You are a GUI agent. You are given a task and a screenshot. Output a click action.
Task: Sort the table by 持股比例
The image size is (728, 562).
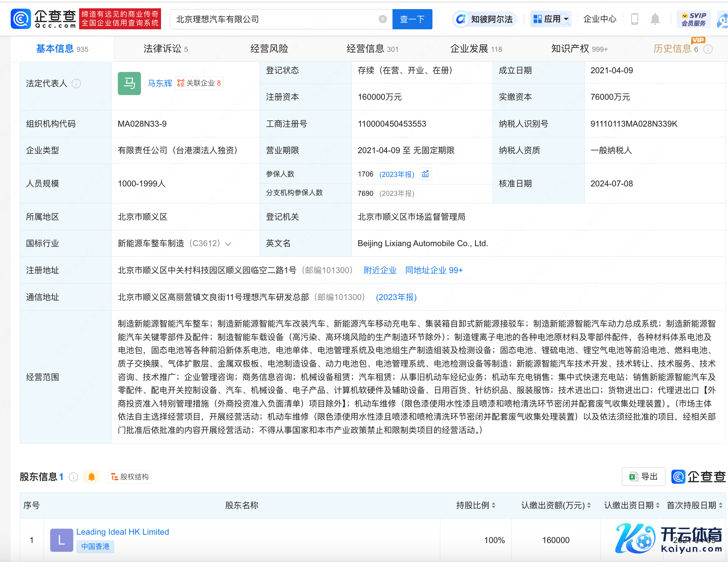click(x=493, y=505)
